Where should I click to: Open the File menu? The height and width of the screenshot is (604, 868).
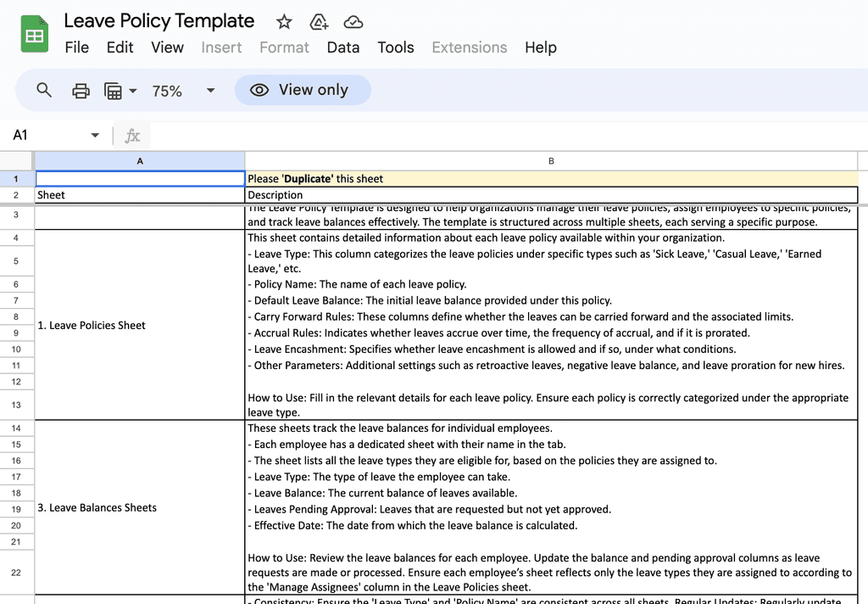(x=76, y=48)
